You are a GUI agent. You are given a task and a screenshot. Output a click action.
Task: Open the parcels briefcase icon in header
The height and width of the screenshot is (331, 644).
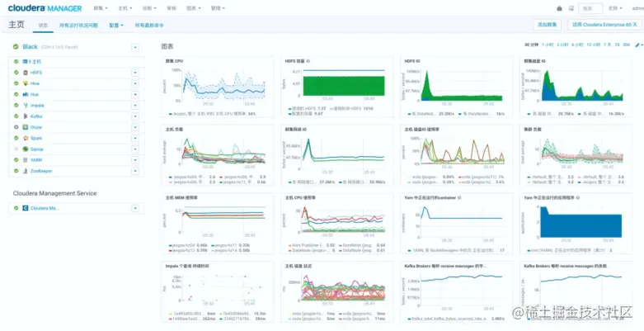pos(559,8)
